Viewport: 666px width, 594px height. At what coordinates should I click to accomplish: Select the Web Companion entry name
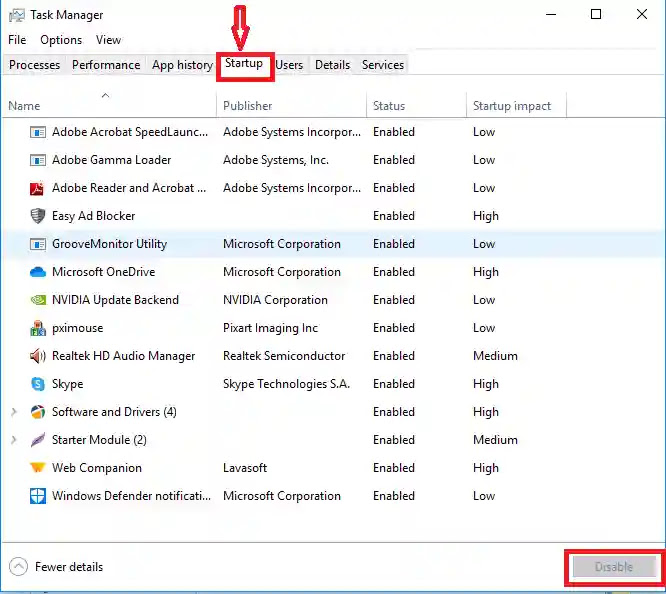[97, 468]
